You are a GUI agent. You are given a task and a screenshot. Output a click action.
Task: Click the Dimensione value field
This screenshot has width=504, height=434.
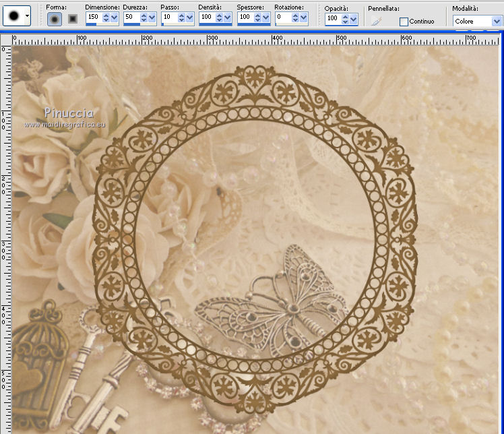click(x=93, y=18)
